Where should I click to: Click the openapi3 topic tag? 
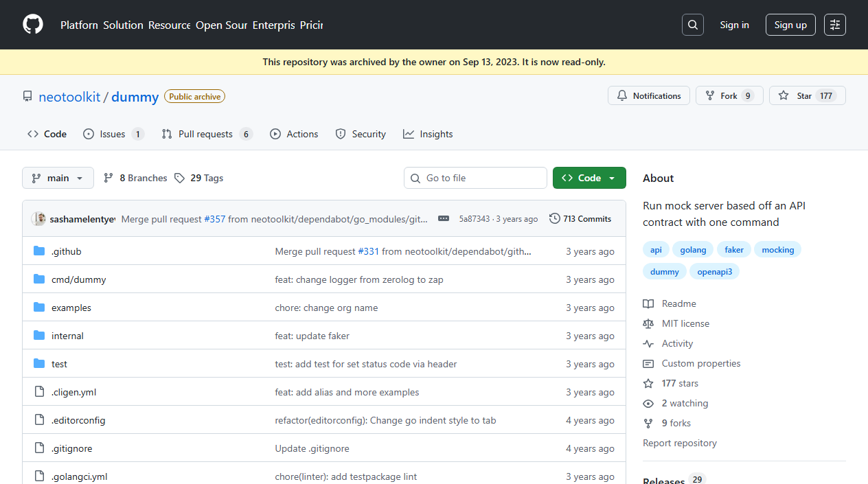(x=714, y=272)
